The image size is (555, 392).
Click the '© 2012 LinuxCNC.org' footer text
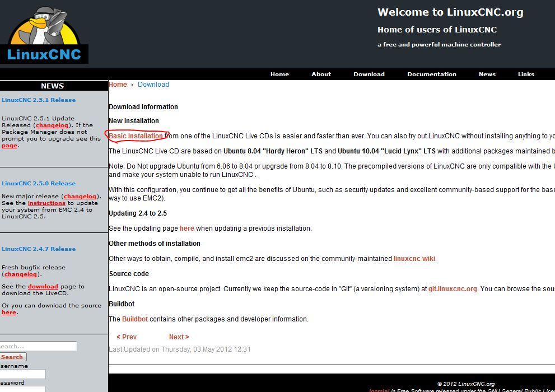coord(466,384)
